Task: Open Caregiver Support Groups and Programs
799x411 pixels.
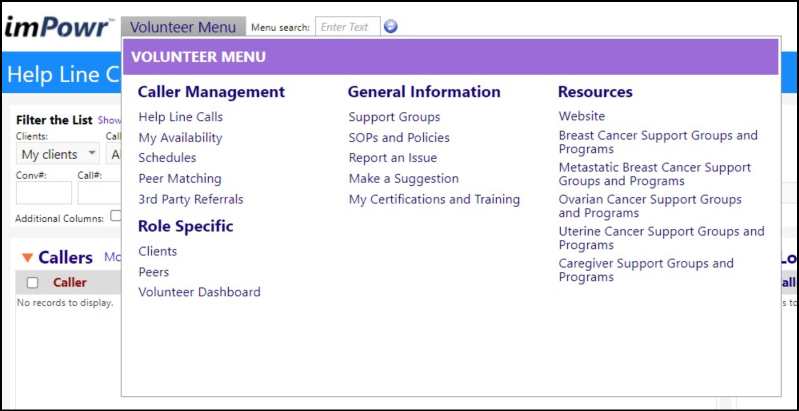Action: pyautogui.click(x=646, y=270)
